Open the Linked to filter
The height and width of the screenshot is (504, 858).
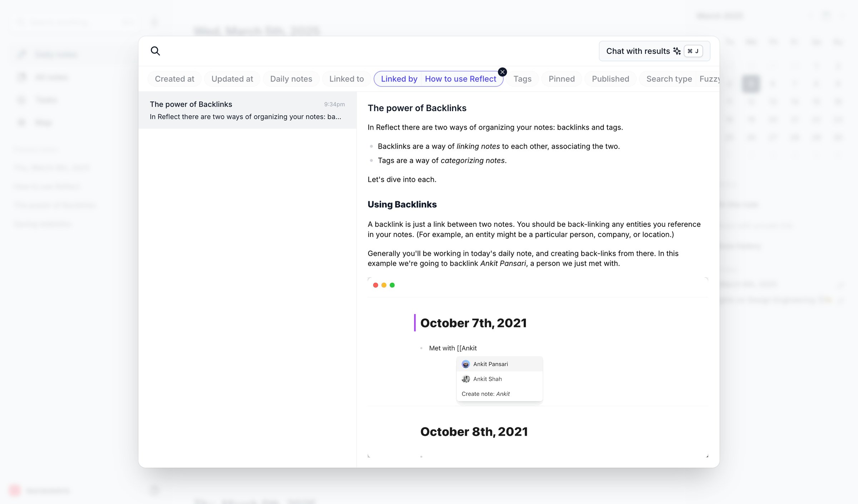pos(346,79)
